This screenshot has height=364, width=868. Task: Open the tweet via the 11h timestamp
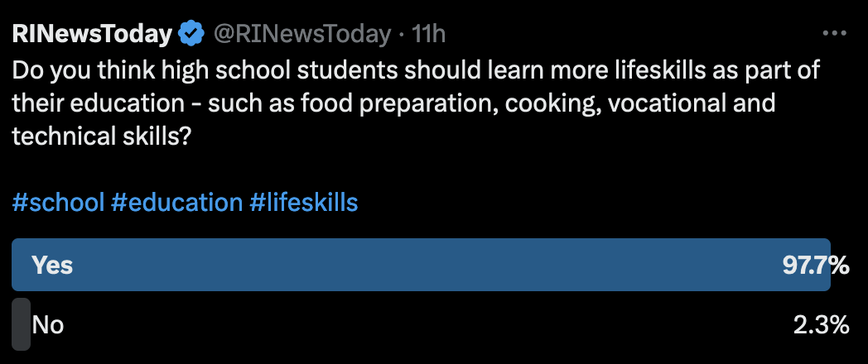point(429,34)
